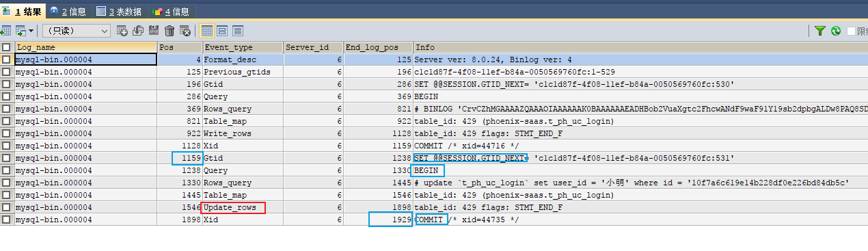The image size is (868, 251).
Task: Click the End_log_pos cell showing 821
Action: [x=379, y=109]
